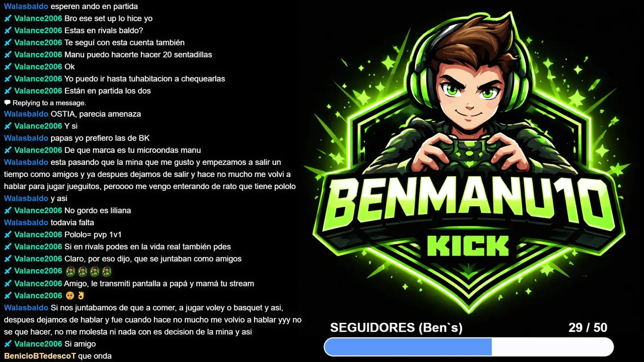
Task: Click the badge icon beside the "Si amigo" message
Action: click(x=8, y=344)
